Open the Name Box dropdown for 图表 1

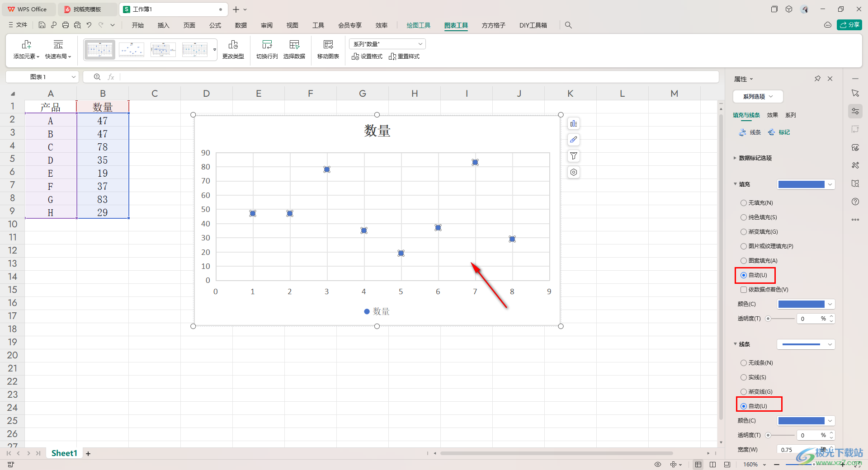point(74,77)
